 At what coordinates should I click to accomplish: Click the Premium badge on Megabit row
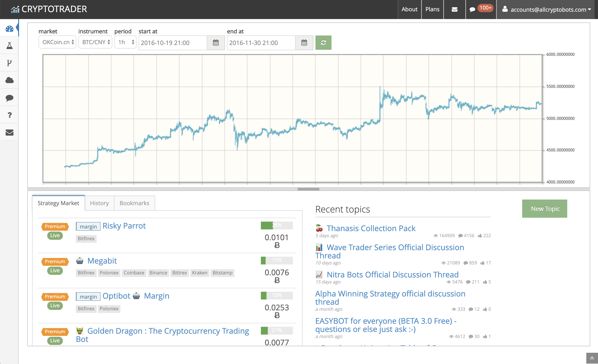tap(55, 261)
